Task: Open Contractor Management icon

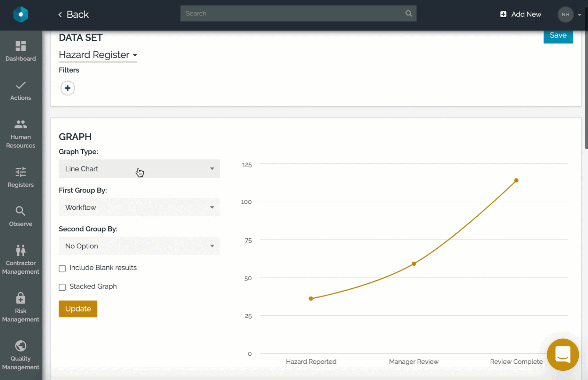Action: [21, 251]
